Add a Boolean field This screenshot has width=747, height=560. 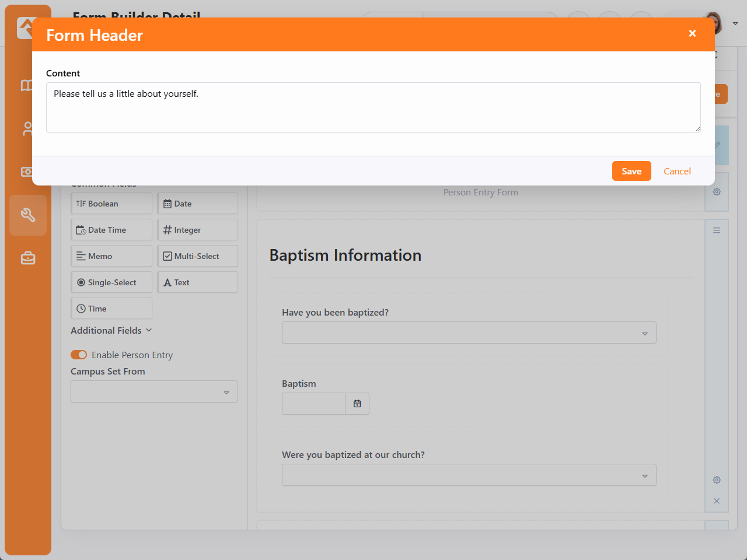click(x=111, y=204)
